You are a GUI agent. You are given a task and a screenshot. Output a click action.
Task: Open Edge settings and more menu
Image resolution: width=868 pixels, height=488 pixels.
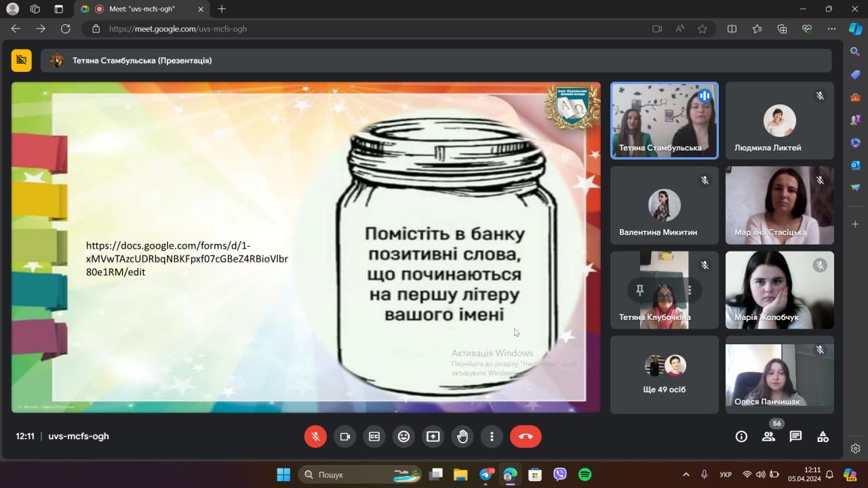[831, 29]
